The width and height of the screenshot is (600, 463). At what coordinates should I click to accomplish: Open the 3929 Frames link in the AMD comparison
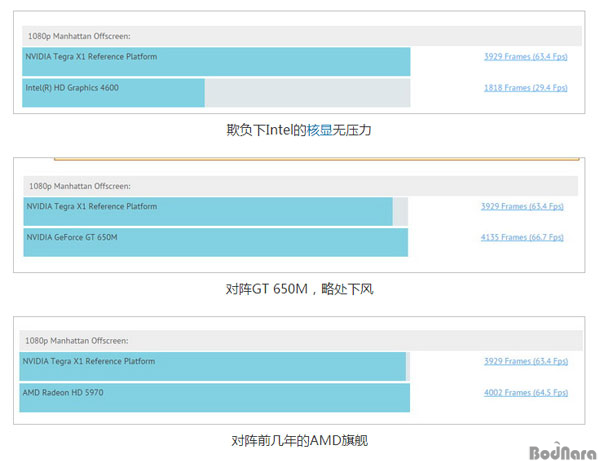point(526,361)
